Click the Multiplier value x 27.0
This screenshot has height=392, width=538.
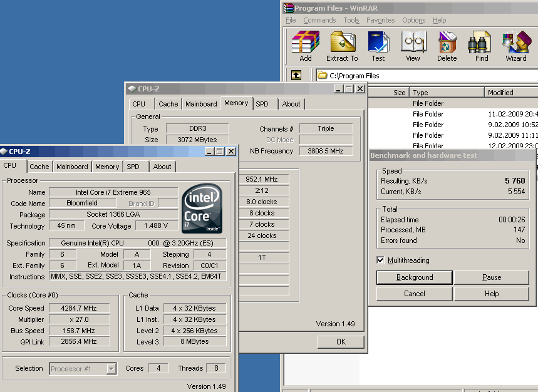[x=80, y=319]
